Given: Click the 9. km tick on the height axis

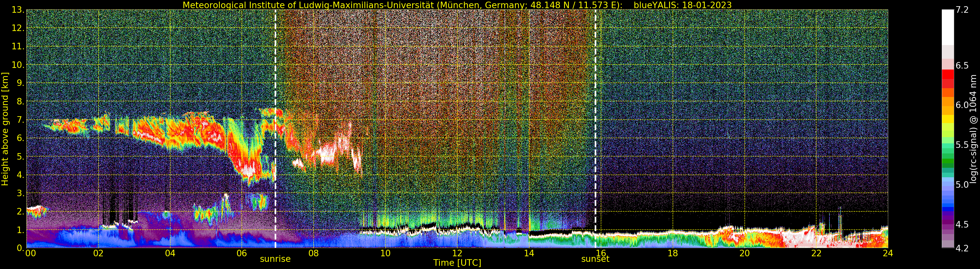Looking at the screenshot, I should click(x=21, y=83).
